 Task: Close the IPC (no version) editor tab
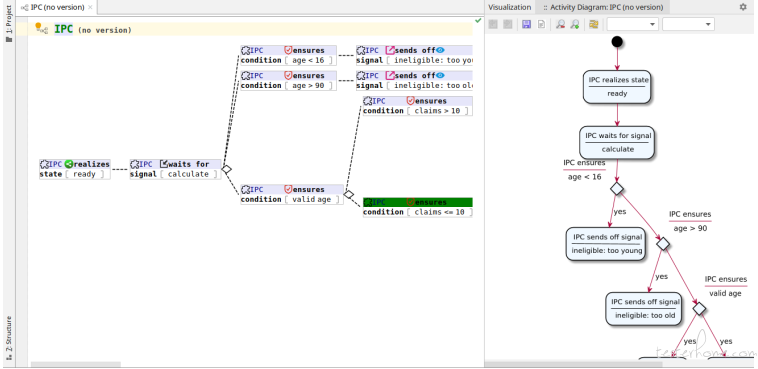pyautogui.click(x=90, y=7)
